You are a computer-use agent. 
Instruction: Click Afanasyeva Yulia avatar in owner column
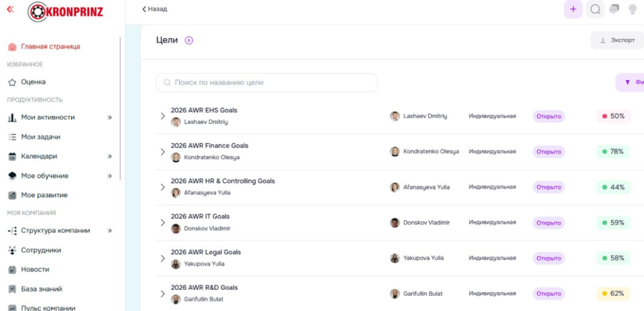[x=395, y=187]
